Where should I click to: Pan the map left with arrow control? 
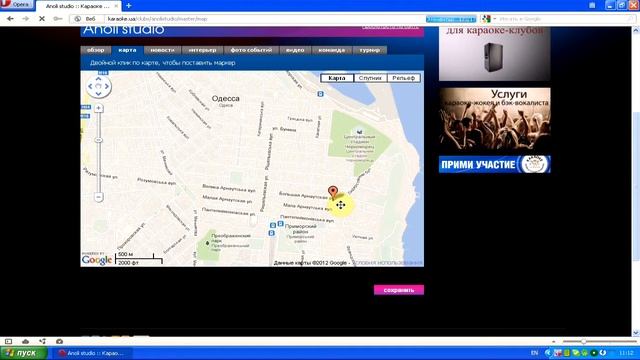91,87
